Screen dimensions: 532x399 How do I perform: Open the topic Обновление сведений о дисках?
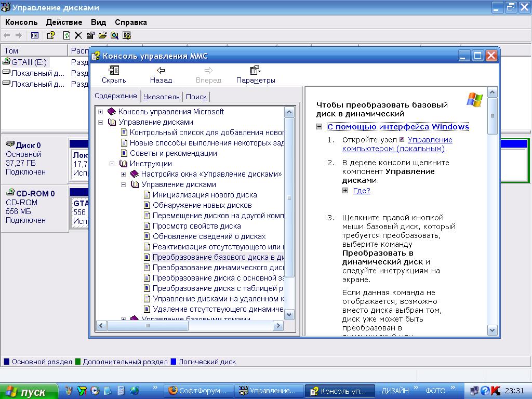(209, 236)
